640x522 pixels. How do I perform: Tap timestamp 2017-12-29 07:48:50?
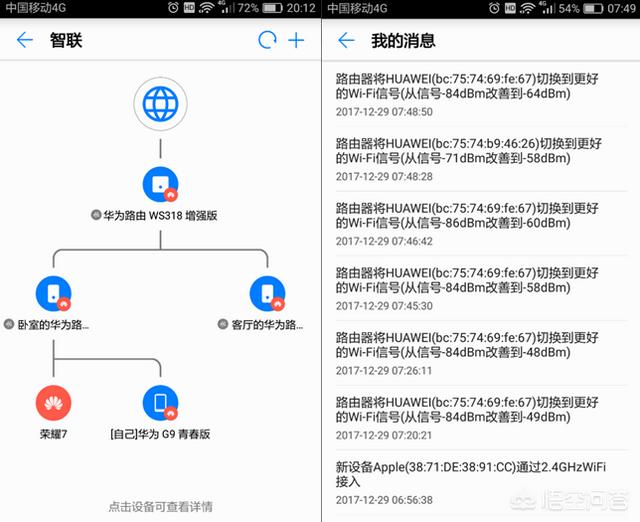click(x=384, y=112)
